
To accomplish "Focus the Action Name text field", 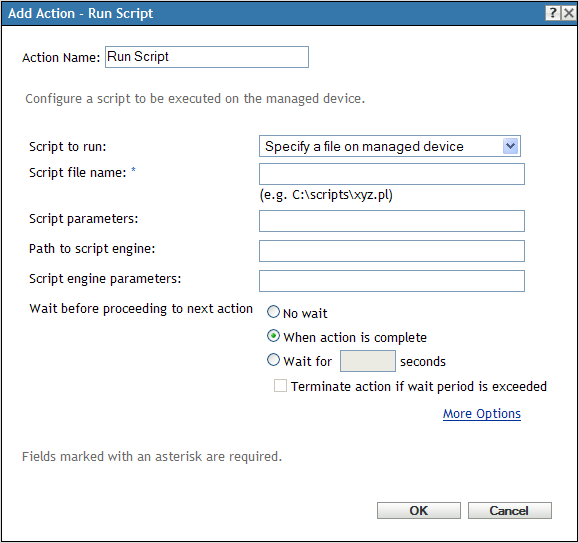I will (x=207, y=57).
